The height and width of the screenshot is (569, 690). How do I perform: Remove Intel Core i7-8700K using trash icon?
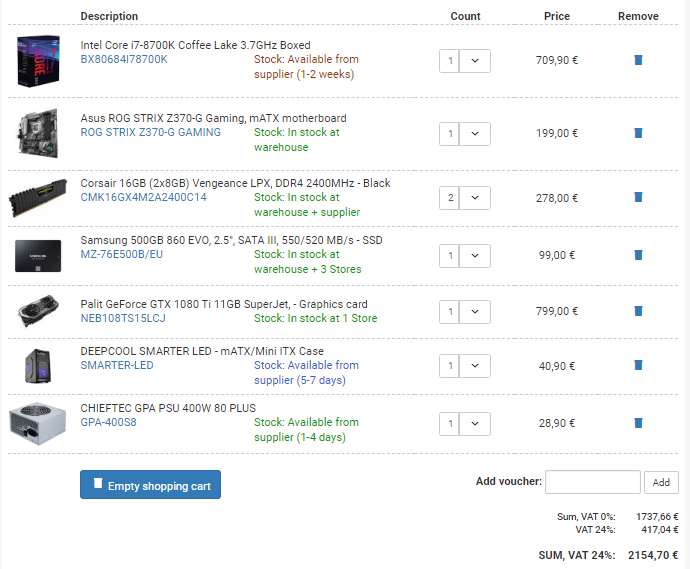pyautogui.click(x=638, y=60)
